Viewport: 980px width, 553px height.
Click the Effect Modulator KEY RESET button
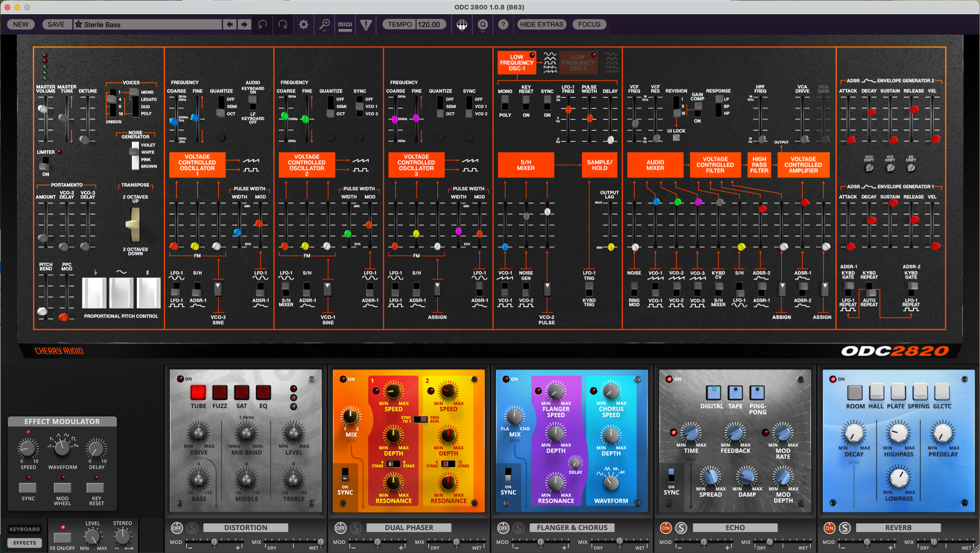coord(96,488)
